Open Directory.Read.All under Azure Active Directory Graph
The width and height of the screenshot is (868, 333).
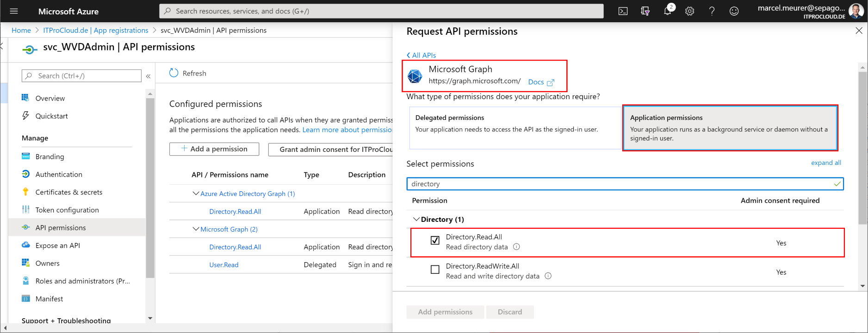pyautogui.click(x=235, y=212)
